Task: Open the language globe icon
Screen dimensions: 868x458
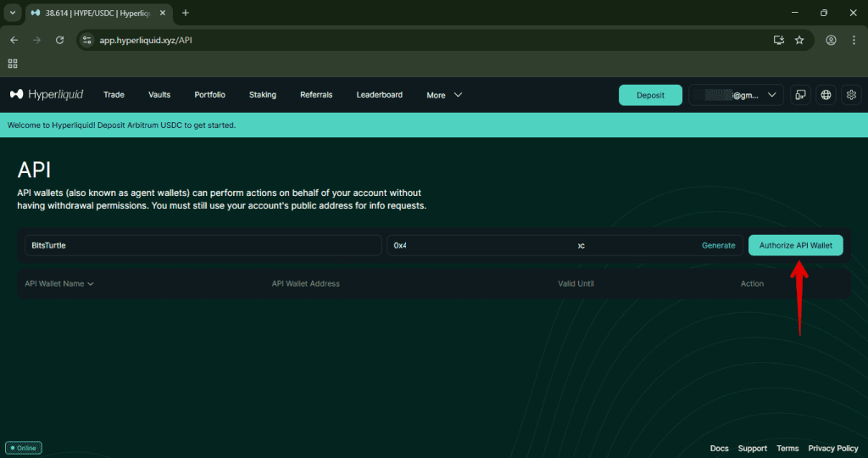Action: pyautogui.click(x=826, y=95)
